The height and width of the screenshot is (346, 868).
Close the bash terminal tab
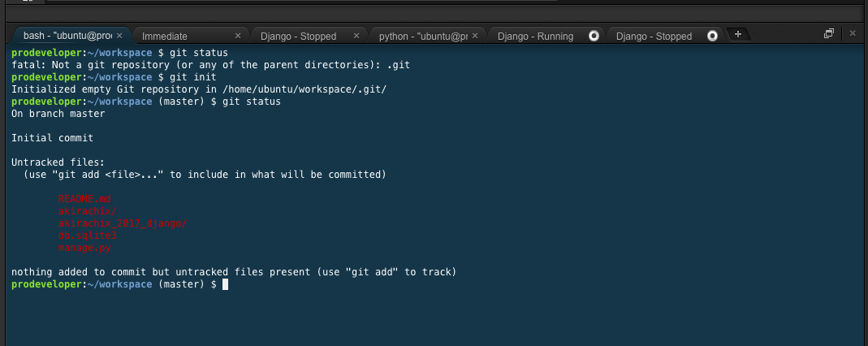coord(119,36)
